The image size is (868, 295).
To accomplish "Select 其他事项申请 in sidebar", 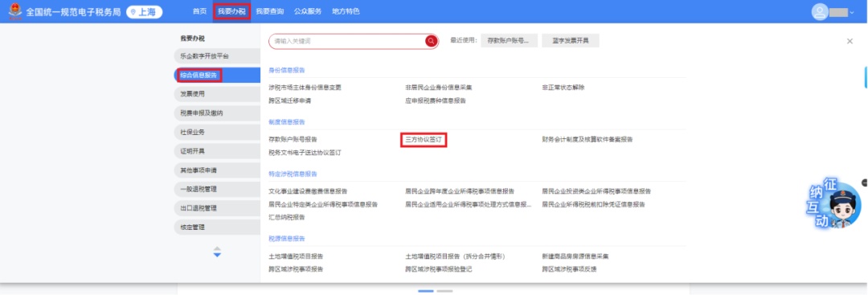I will [x=217, y=170].
